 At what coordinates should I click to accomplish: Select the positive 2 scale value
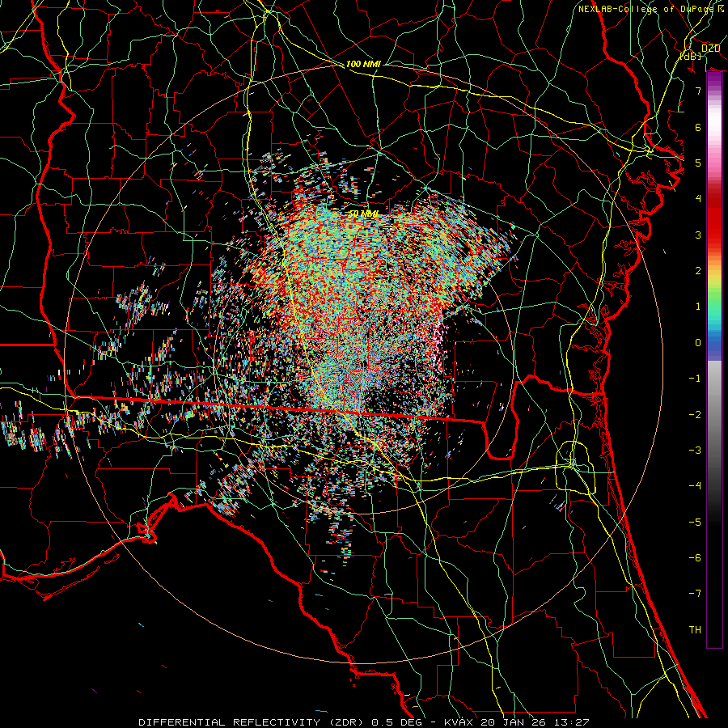pos(698,271)
